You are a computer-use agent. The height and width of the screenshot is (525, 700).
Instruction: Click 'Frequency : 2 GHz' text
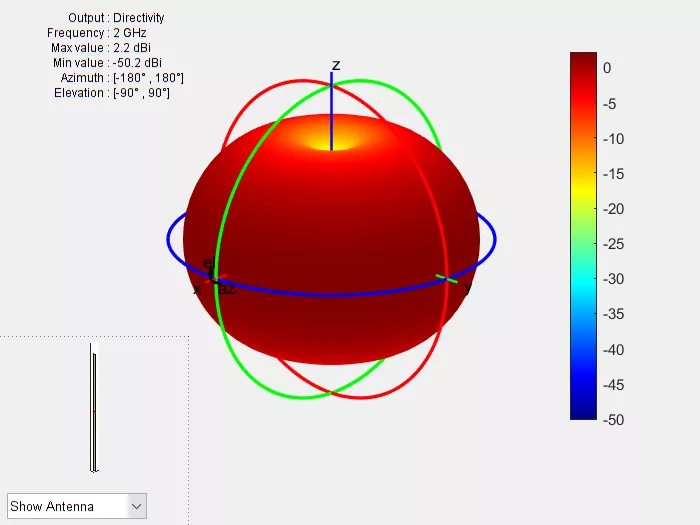(96, 33)
